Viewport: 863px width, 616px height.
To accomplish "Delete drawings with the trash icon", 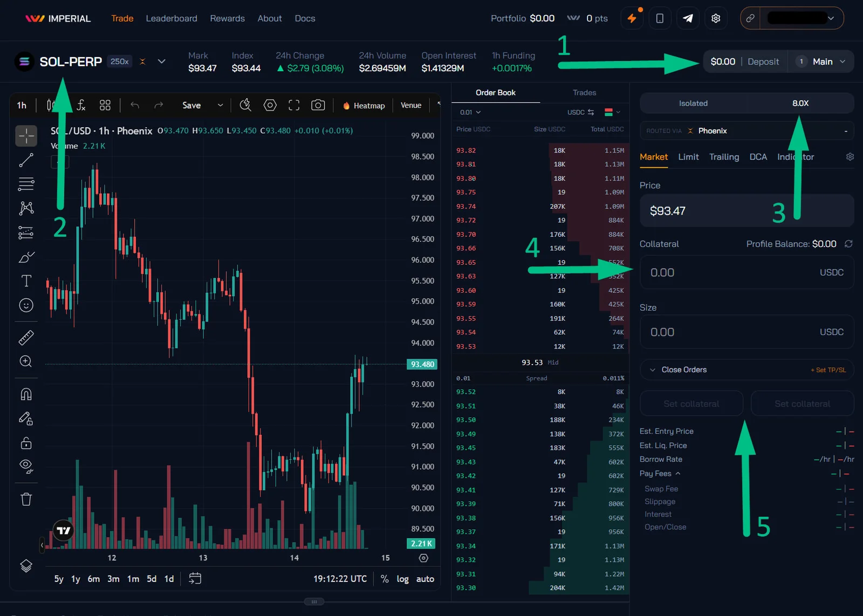I will click(26, 499).
